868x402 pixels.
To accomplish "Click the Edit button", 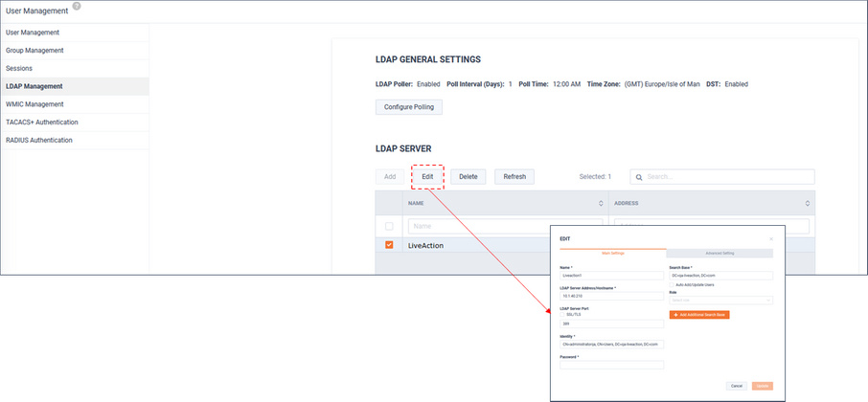I will (x=427, y=177).
